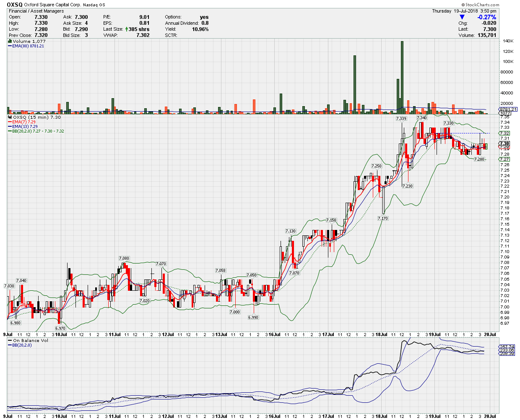Select the Chg value -0.020
The width and height of the screenshot is (520, 420).
[488, 23]
